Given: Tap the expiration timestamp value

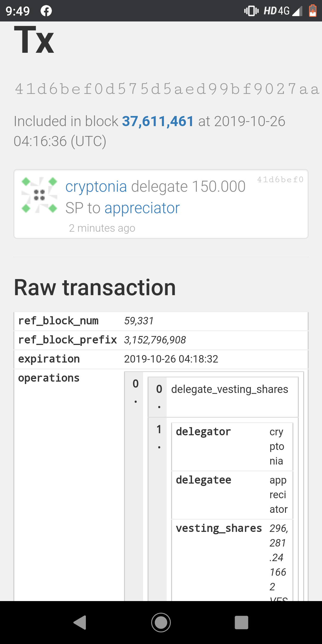Looking at the screenshot, I should click(x=171, y=359).
